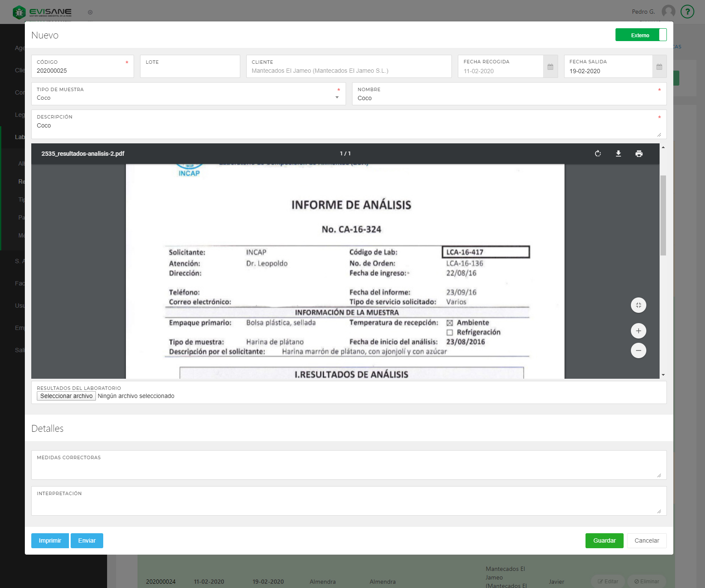Click the Interpretación text area

point(349,501)
